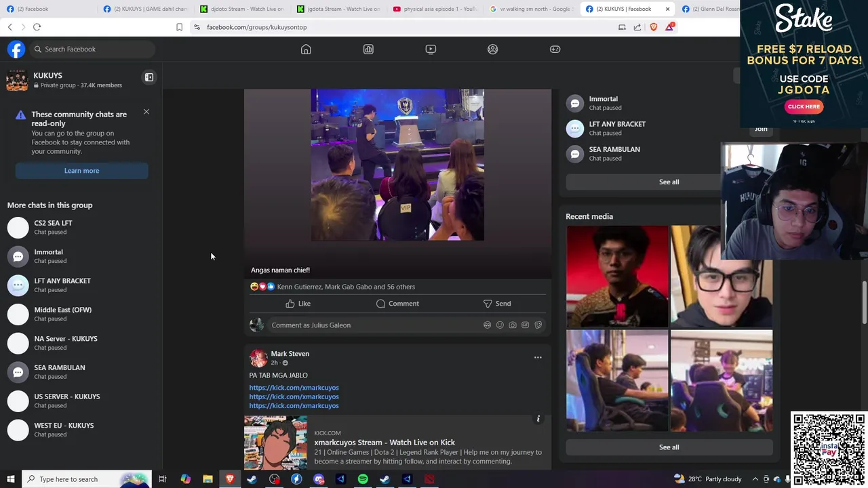Click the Kick link preview thumbnail
Image resolution: width=868 pixels, height=488 pixels.
coord(275,443)
